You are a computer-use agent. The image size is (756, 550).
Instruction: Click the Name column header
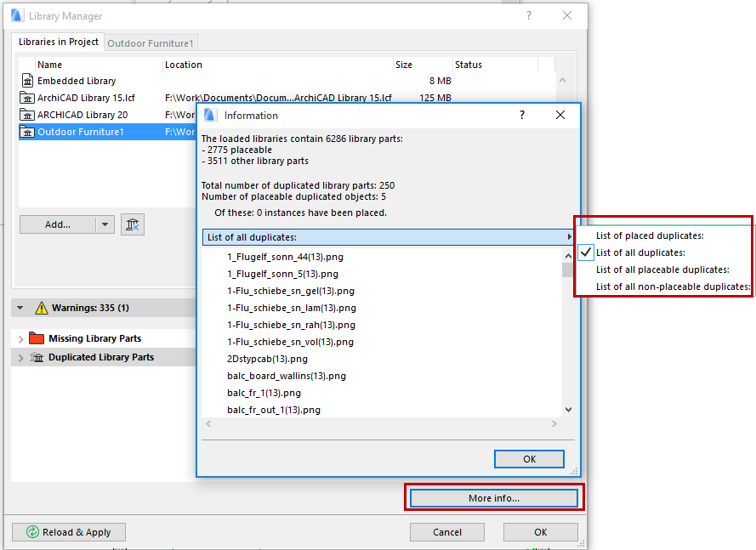point(99,65)
